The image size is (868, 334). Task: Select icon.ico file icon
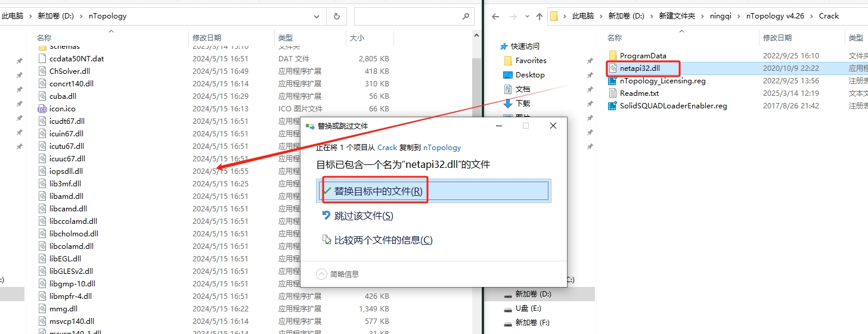(x=42, y=108)
